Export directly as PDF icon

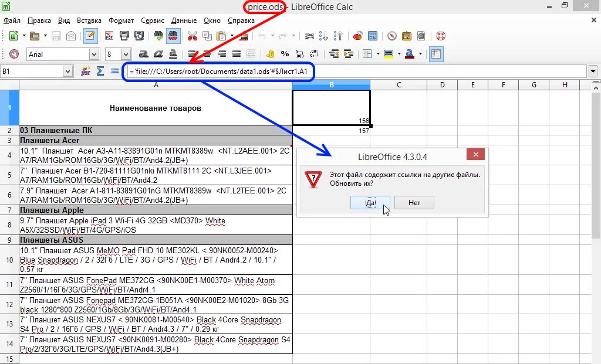pos(109,36)
